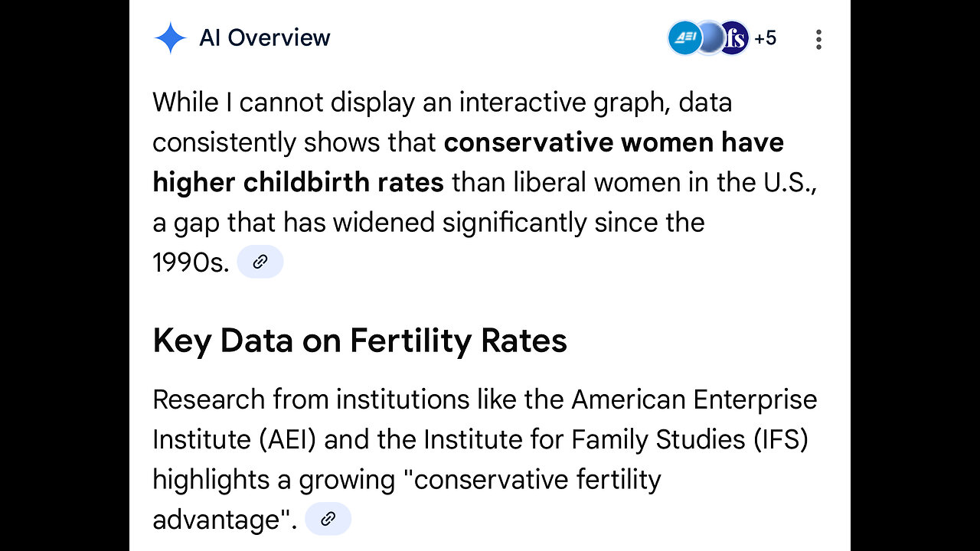Click the "AI Overview" title label
The height and width of the screenshot is (551, 980).
pos(264,37)
